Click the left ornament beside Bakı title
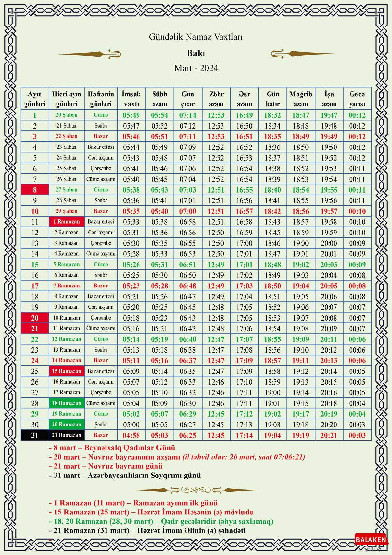Screen dimensions: 392x555 [89, 54]
